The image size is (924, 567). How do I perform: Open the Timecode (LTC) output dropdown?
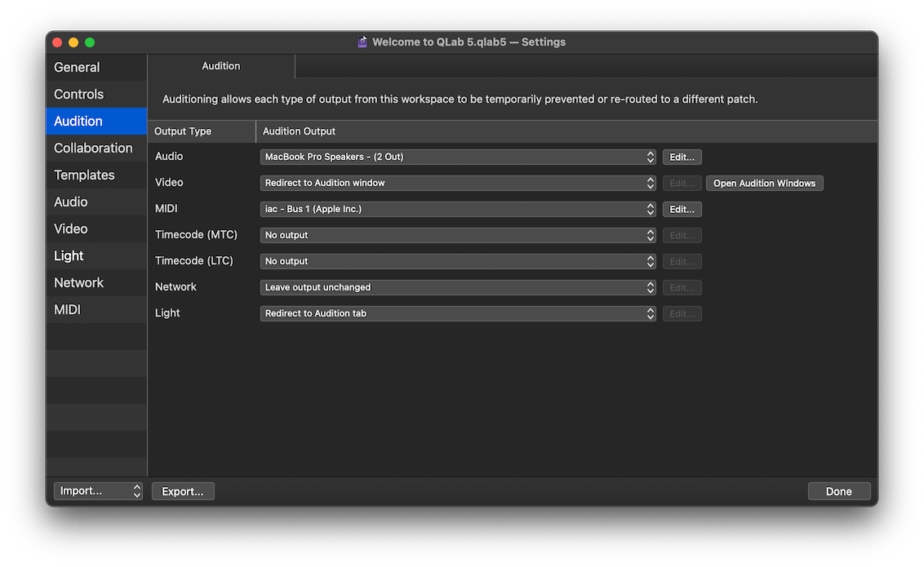pos(458,261)
